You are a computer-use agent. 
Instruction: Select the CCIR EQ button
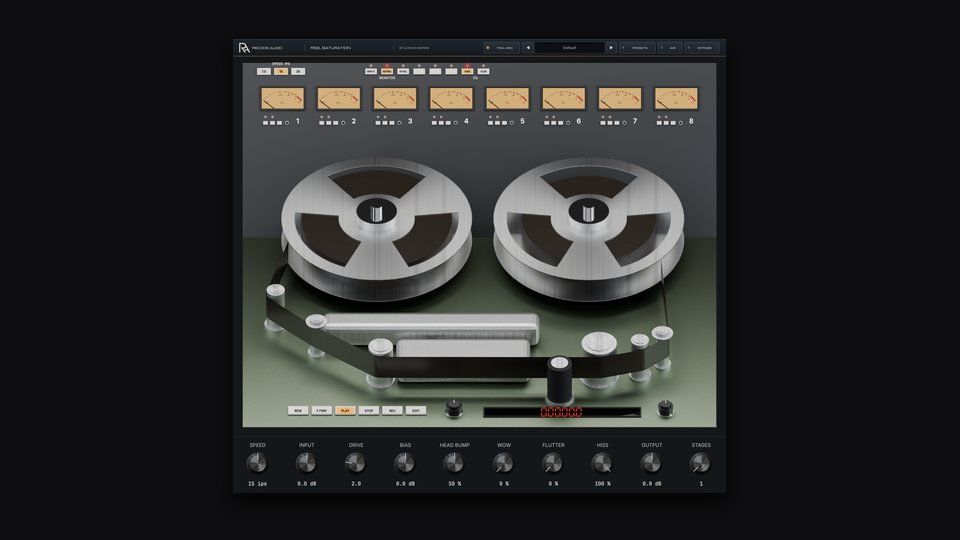[483, 72]
